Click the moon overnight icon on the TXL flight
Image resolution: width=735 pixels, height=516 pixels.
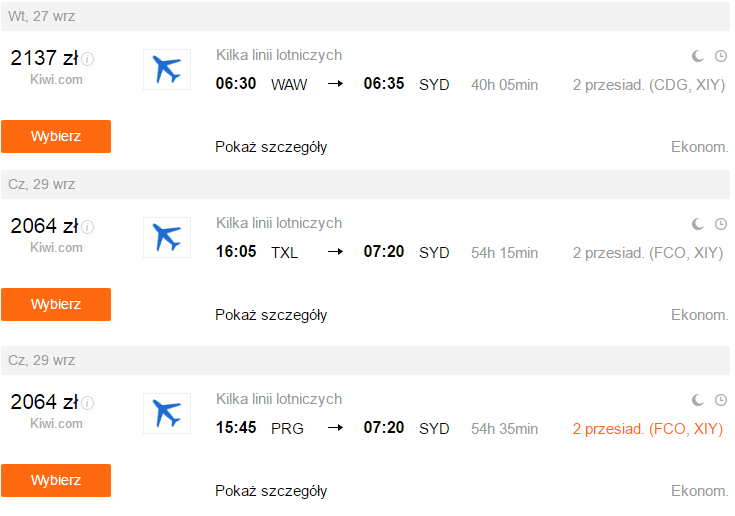coord(698,224)
